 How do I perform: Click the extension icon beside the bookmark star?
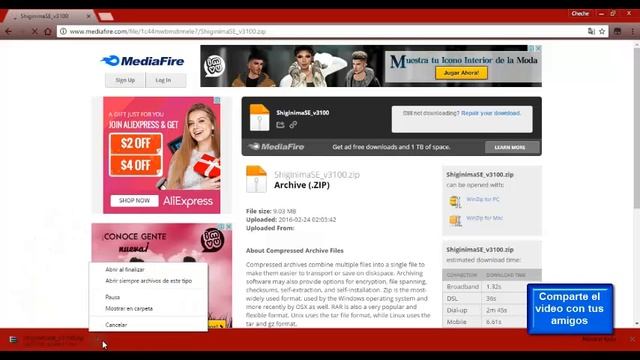pyautogui.click(x=618, y=31)
